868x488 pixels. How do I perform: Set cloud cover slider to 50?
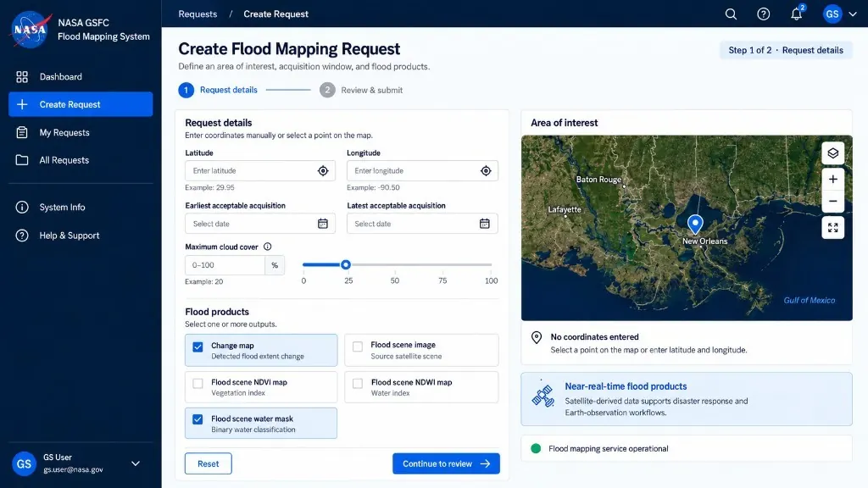395,264
